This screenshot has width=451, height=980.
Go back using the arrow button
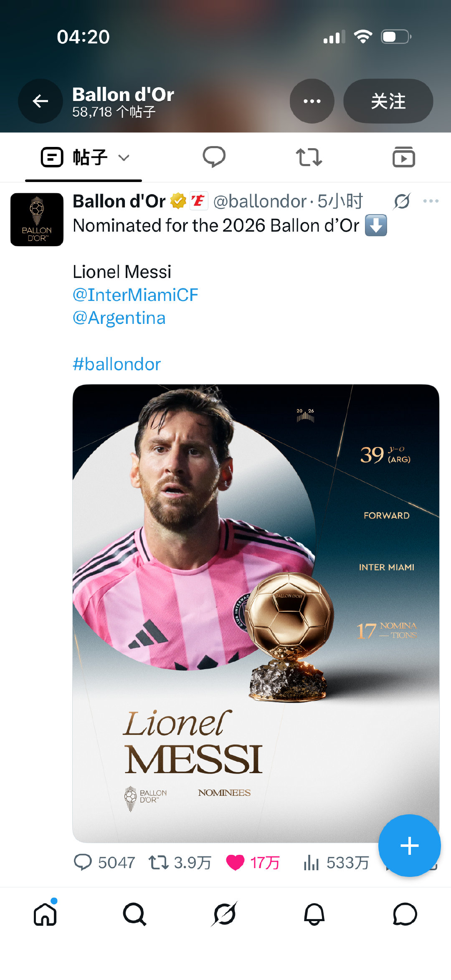point(41,101)
